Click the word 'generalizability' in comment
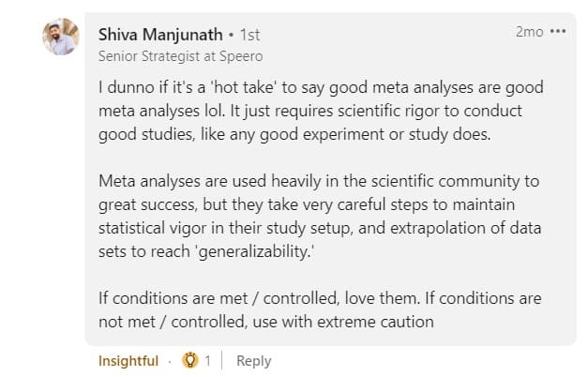The image size is (588, 377). point(253,251)
